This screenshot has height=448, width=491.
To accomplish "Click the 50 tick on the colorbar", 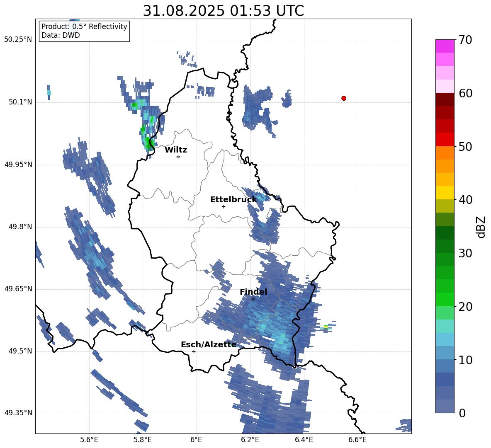I will click(x=465, y=147).
